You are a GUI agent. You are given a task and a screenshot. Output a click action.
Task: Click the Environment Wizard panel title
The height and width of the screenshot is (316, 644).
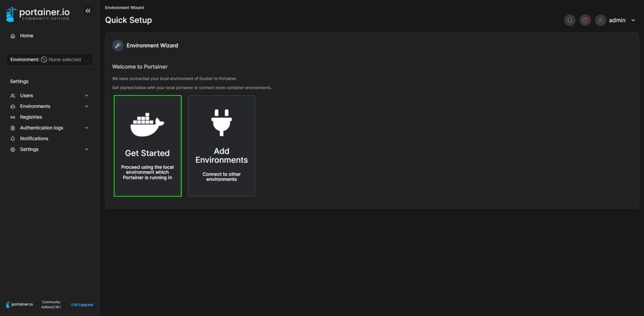152,46
